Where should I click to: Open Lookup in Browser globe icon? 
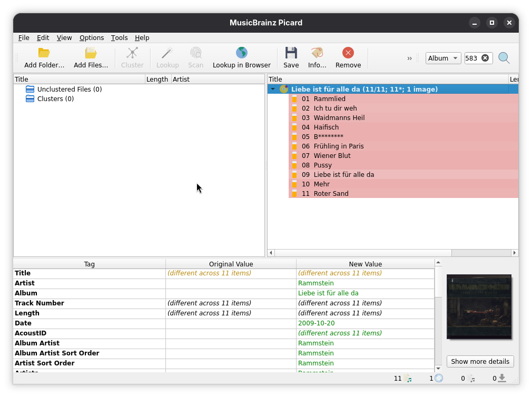click(x=241, y=53)
